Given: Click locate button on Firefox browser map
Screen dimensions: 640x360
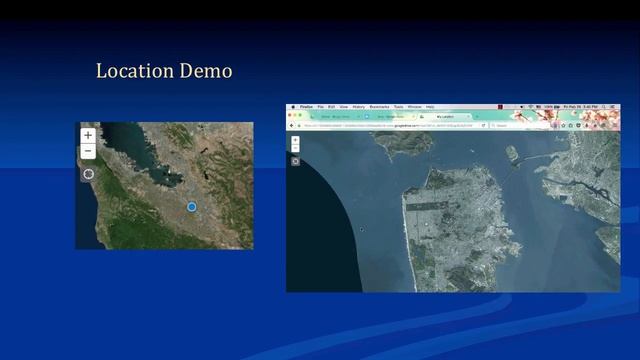Looking at the screenshot, I should (296, 162).
